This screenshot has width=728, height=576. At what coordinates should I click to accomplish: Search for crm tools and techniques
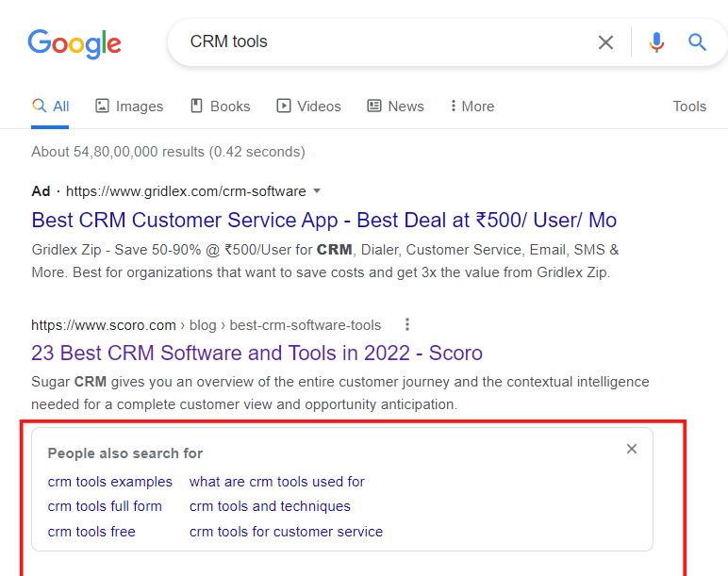(x=270, y=506)
